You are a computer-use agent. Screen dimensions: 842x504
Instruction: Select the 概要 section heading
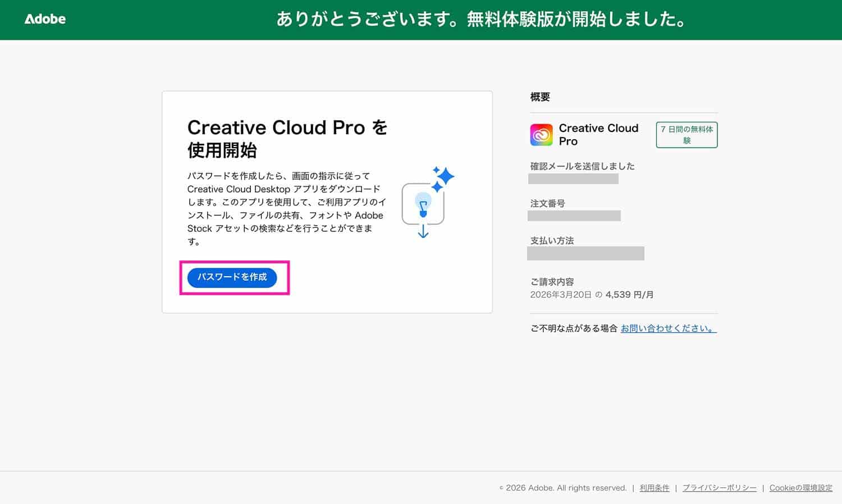(539, 96)
